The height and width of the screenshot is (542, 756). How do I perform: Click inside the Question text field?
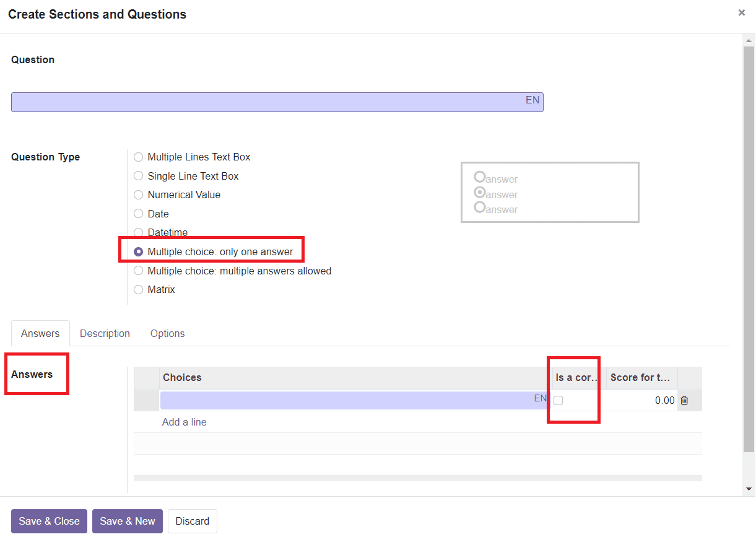[272, 102]
